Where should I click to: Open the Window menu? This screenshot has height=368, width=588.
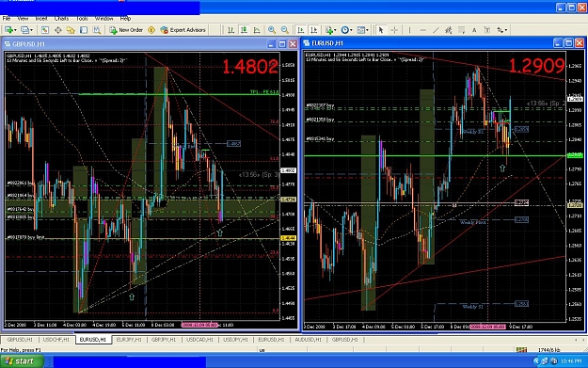pos(103,19)
